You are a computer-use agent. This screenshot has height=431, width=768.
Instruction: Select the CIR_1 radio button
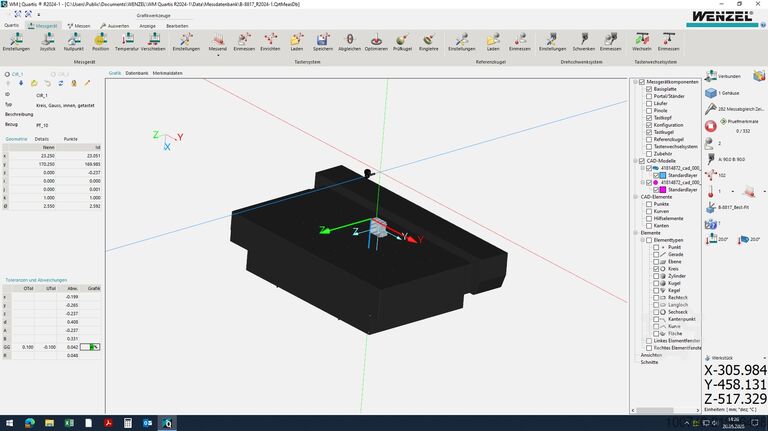pos(7,74)
